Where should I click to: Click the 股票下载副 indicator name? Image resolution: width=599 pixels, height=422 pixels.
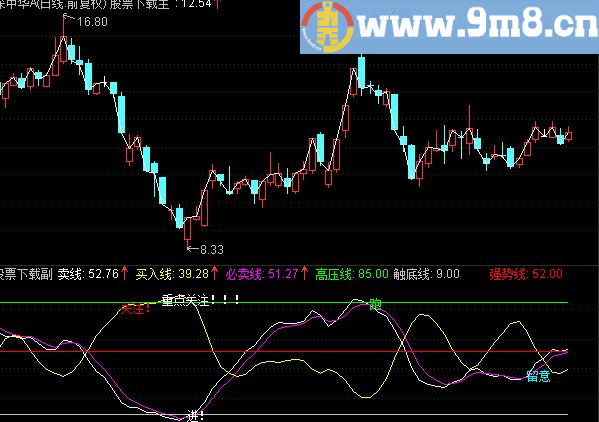26,274
